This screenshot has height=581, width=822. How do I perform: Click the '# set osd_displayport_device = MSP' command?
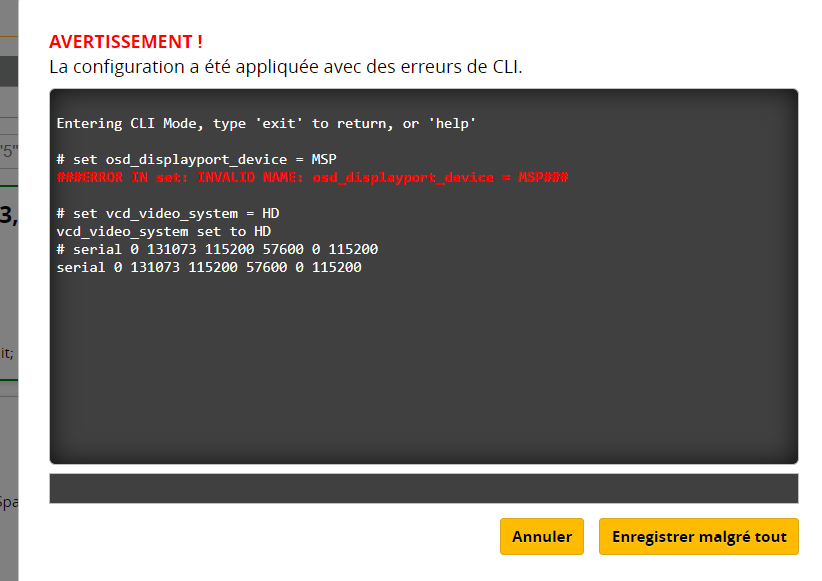(x=196, y=159)
